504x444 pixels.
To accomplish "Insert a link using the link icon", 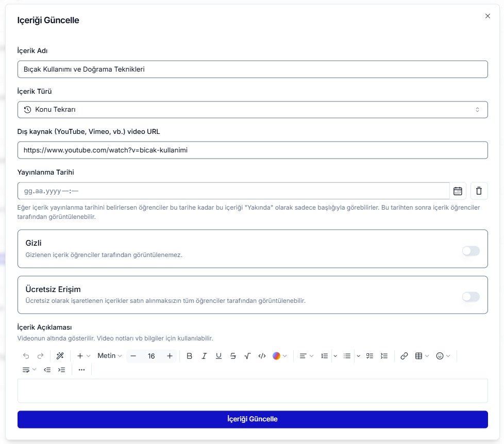I will pos(404,356).
